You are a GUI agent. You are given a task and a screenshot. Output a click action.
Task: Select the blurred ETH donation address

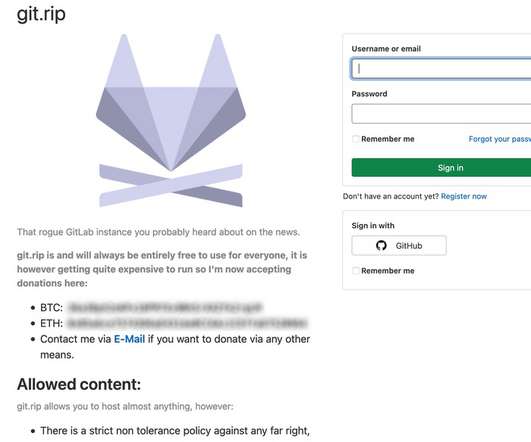click(x=187, y=323)
